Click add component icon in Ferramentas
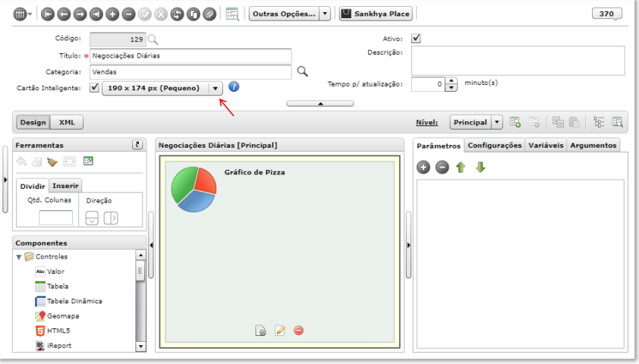This screenshot has width=639, height=364. (x=88, y=161)
